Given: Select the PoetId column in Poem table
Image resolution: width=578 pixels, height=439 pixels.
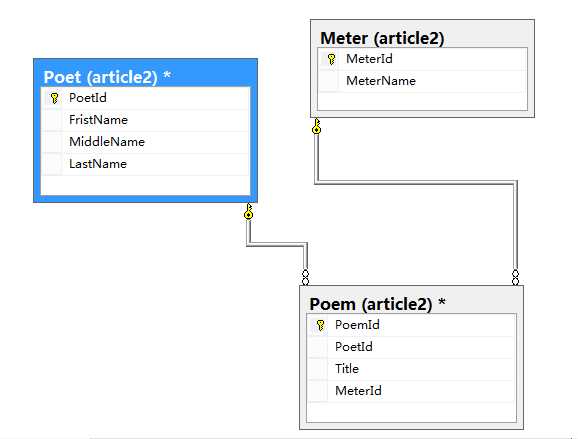Looking at the screenshot, I should coord(412,347).
